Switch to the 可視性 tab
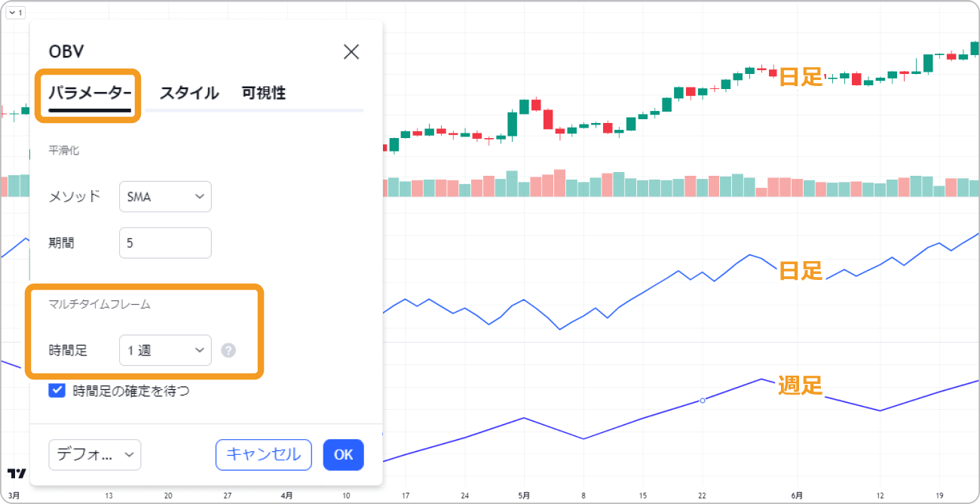This screenshot has height=504, width=980. point(264,93)
